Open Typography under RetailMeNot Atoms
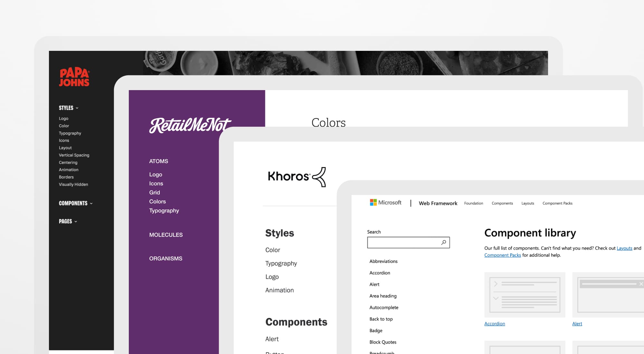644x354 pixels. pyautogui.click(x=164, y=211)
